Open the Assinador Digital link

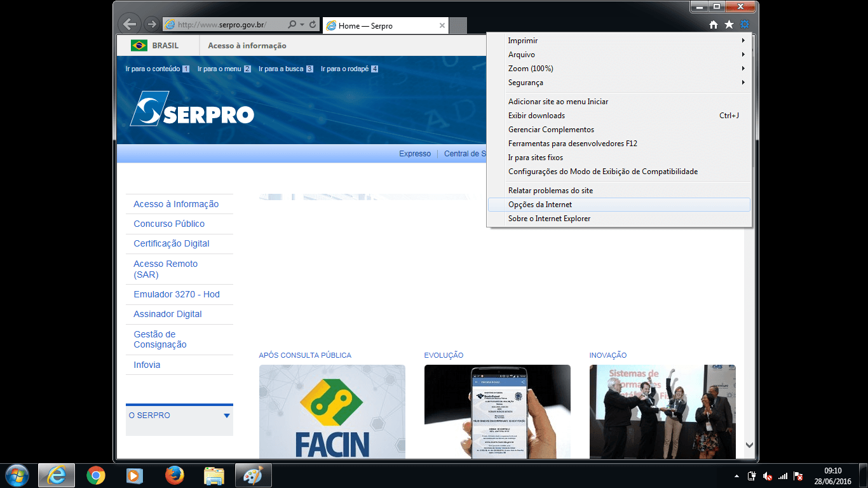point(168,314)
